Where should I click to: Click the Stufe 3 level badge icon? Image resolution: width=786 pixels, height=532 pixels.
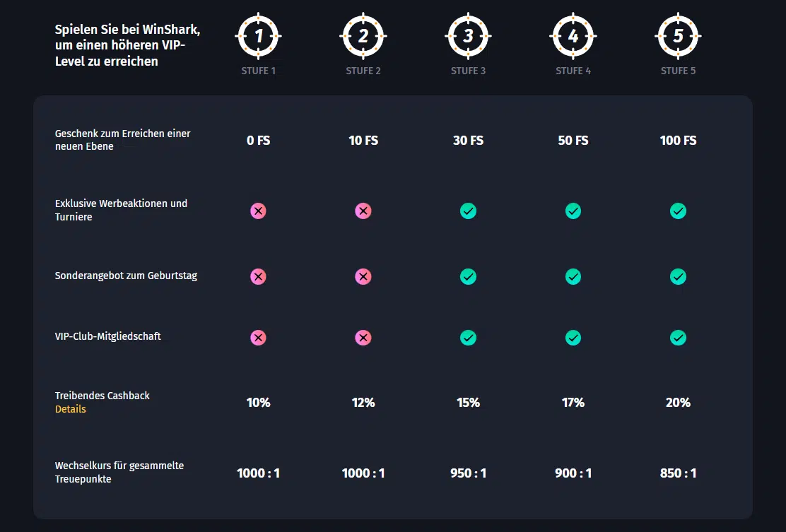tap(468, 36)
